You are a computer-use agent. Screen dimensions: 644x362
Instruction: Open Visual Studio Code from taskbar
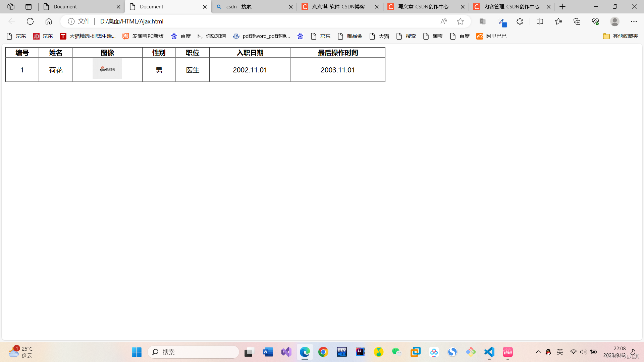489,352
